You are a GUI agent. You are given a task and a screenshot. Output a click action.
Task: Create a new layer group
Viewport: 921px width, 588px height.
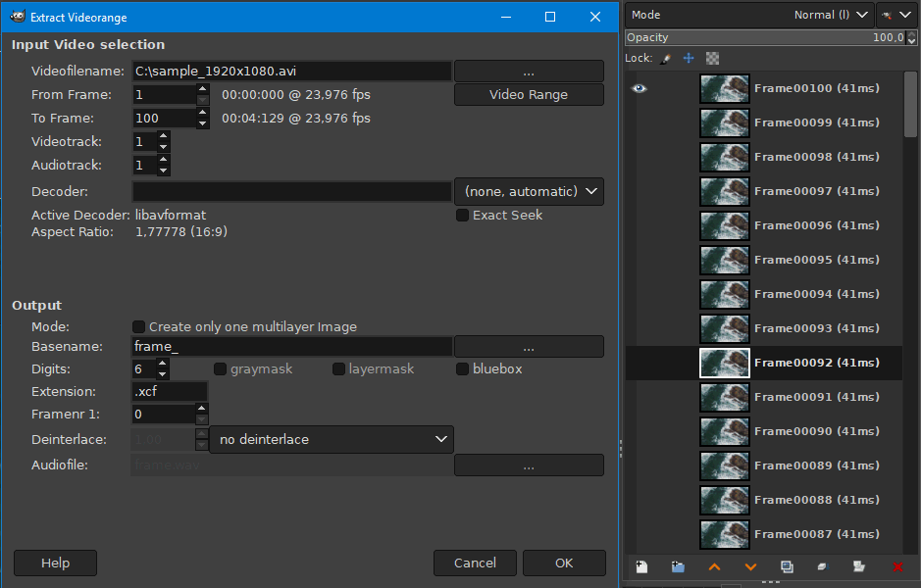click(x=678, y=566)
